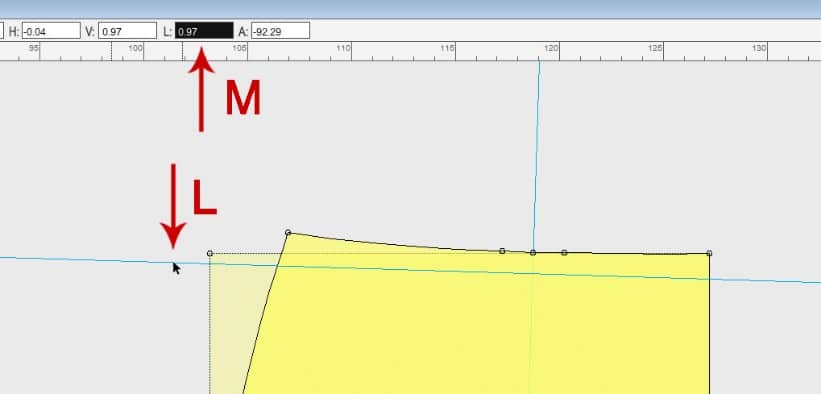Click the V value field showing 0.97
The image size is (821, 394).
(x=127, y=31)
